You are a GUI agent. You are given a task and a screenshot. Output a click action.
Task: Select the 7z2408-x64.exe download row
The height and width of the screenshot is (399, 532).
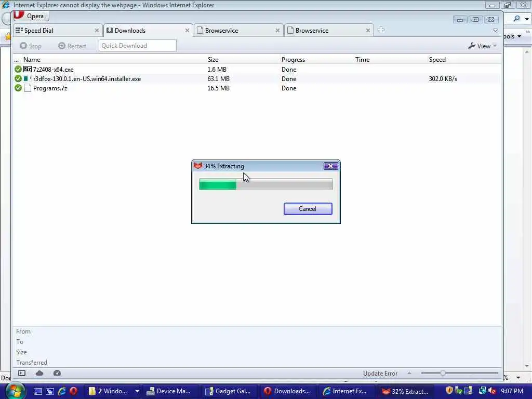(257, 69)
